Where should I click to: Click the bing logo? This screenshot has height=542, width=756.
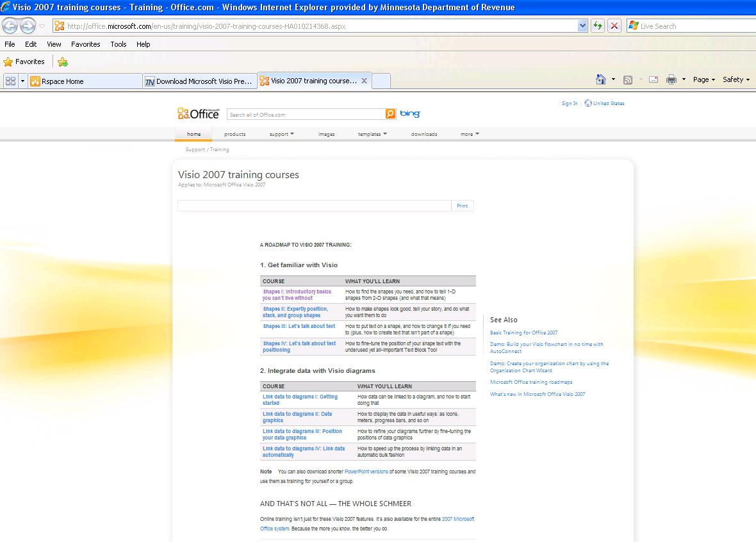coord(410,114)
